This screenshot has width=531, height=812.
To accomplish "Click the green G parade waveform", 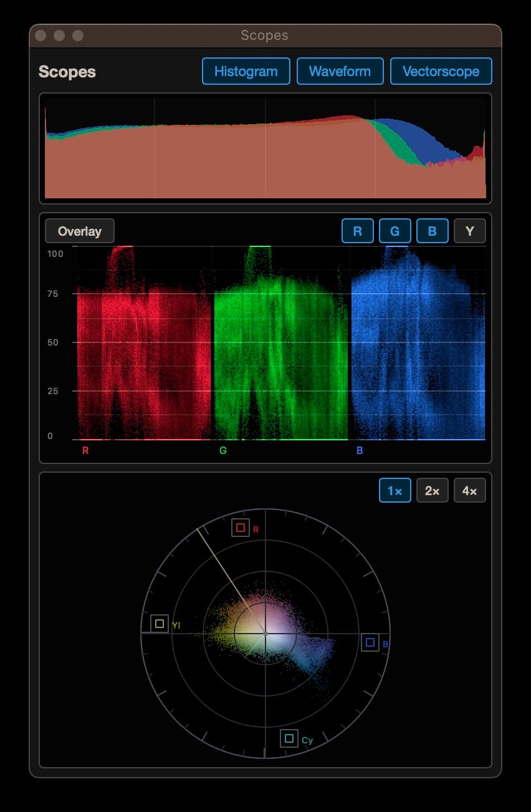I will click(281, 342).
